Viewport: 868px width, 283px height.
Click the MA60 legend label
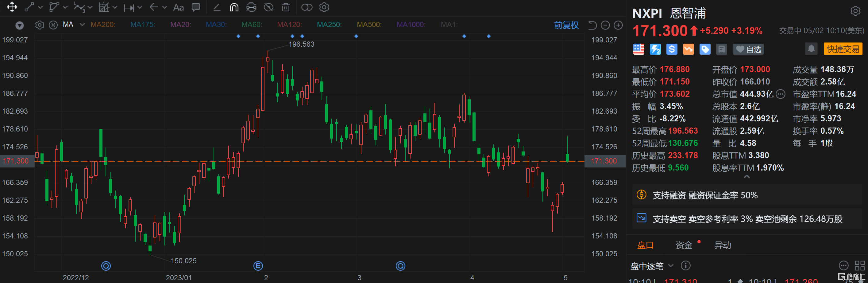click(252, 25)
